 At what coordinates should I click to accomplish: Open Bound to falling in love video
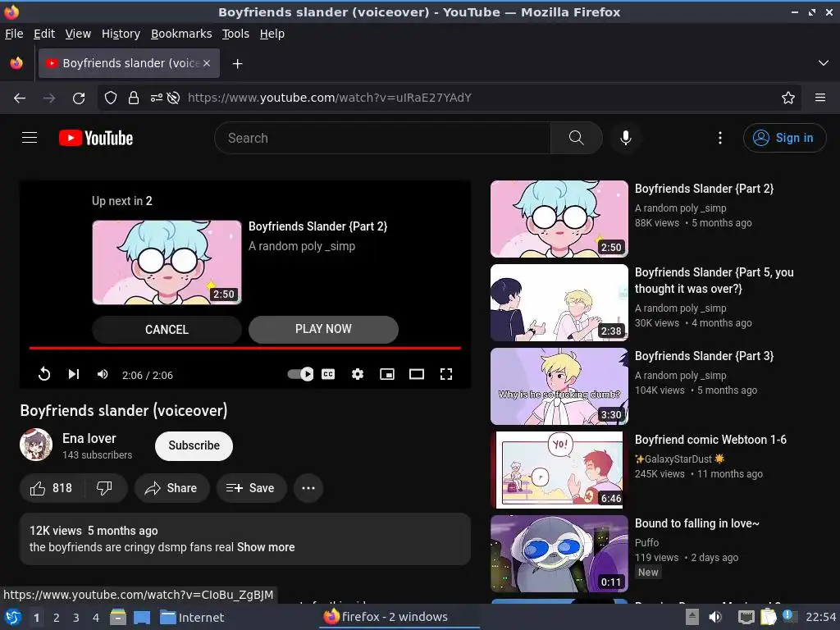(x=697, y=523)
